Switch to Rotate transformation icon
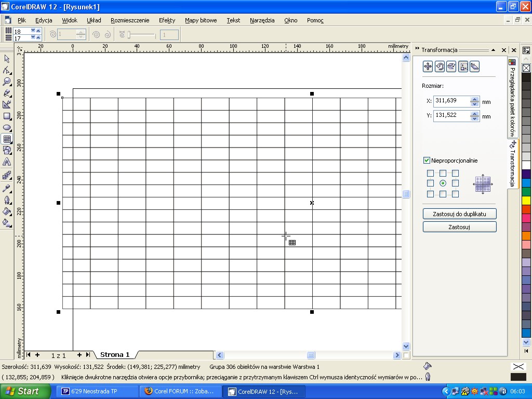This screenshot has height=399, width=532. click(x=440, y=66)
